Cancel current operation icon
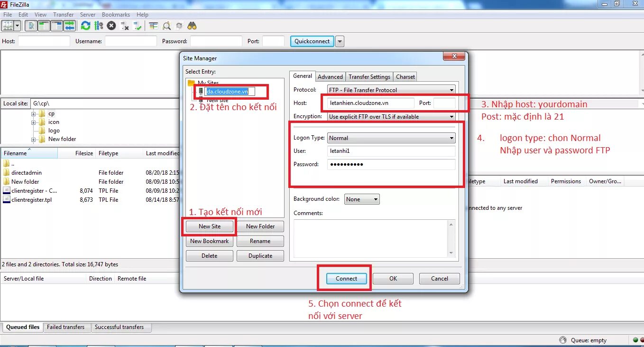The width and height of the screenshot is (644, 347). [x=111, y=26]
